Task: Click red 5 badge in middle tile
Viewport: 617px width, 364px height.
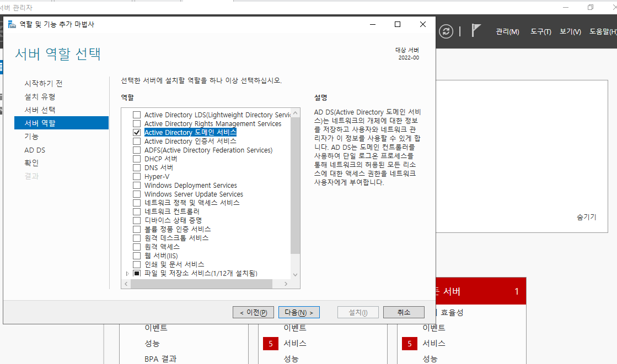Action: pos(271,344)
